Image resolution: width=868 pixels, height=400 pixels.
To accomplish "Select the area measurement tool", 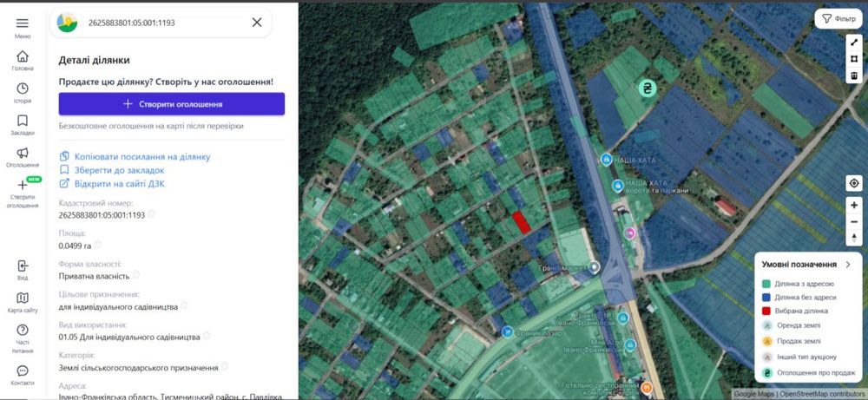I will pyautogui.click(x=854, y=59).
